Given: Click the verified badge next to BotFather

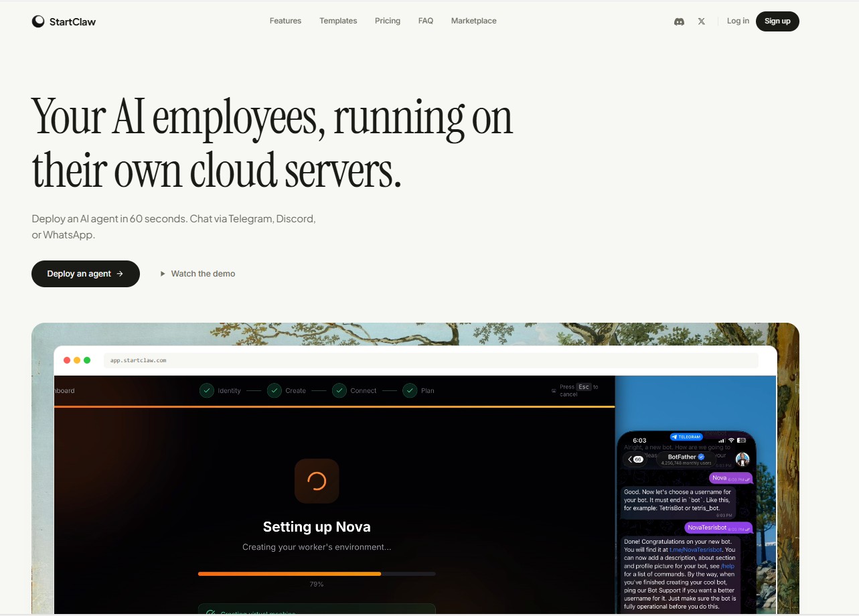Looking at the screenshot, I should click(701, 456).
